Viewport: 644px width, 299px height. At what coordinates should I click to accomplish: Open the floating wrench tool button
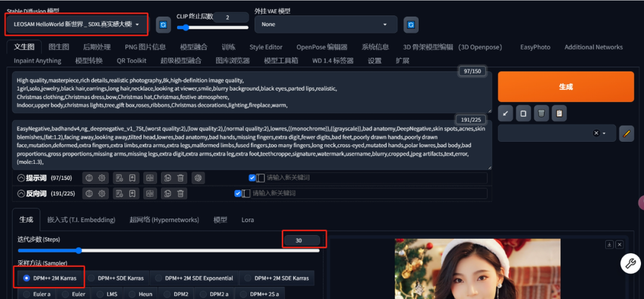(x=630, y=263)
